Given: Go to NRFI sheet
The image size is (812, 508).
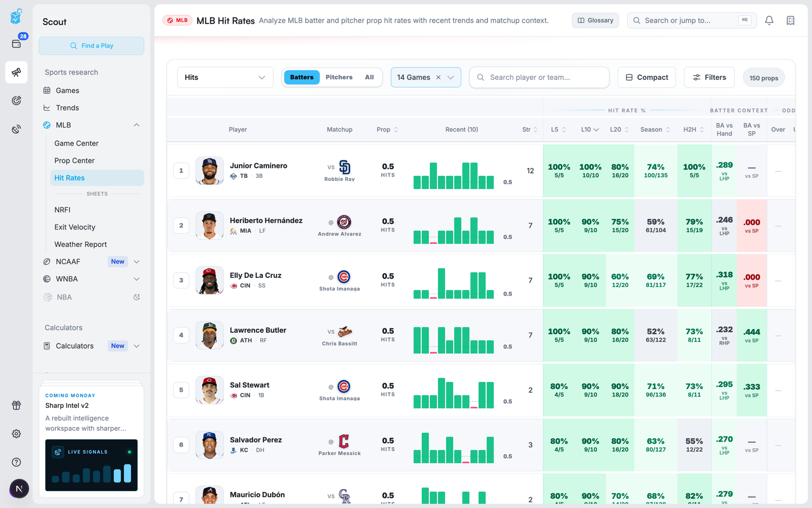Looking at the screenshot, I should pyautogui.click(x=62, y=210).
